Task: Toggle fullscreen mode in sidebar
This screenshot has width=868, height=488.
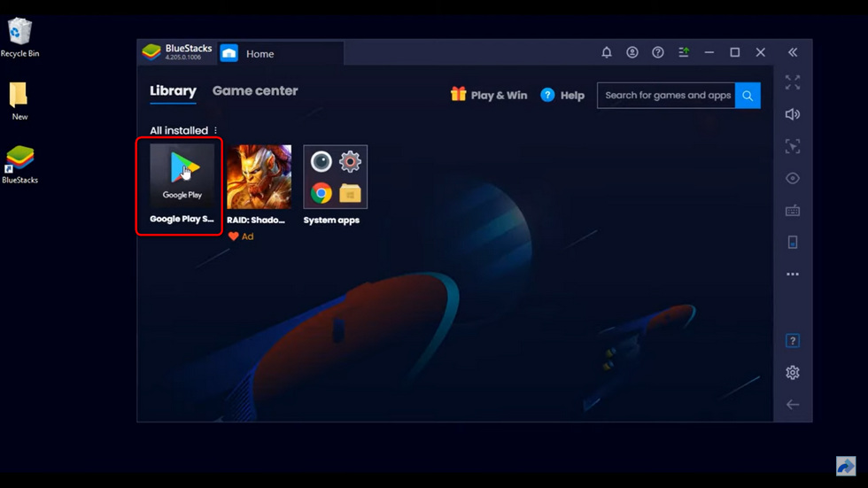Action: [x=793, y=82]
